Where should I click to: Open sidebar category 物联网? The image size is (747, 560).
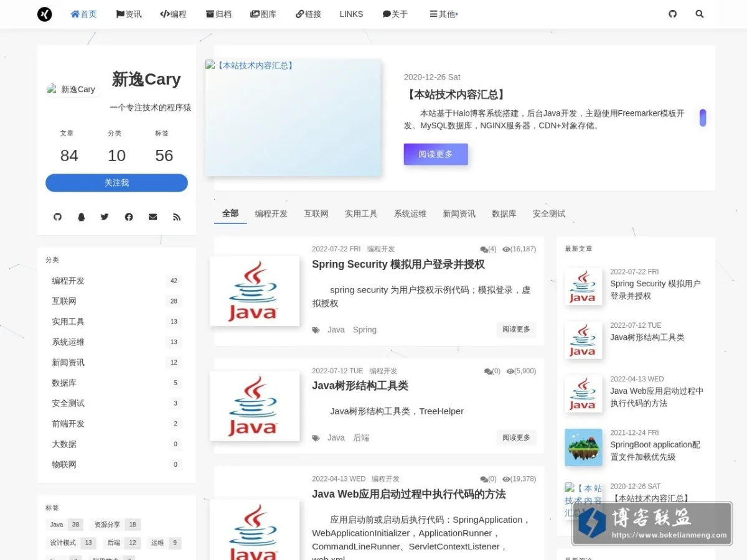pos(116,465)
